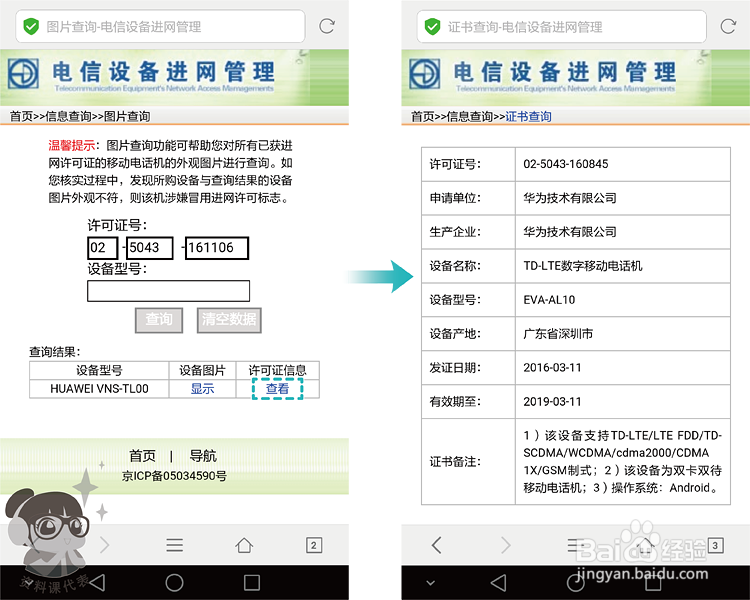Click 许可证信息 column header in results
This screenshot has height=600, width=750.
point(277,370)
